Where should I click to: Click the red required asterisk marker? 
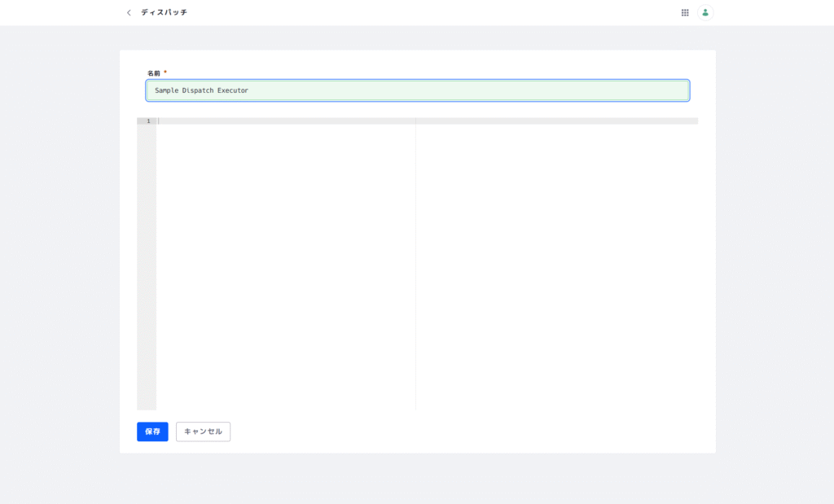[165, 72]
